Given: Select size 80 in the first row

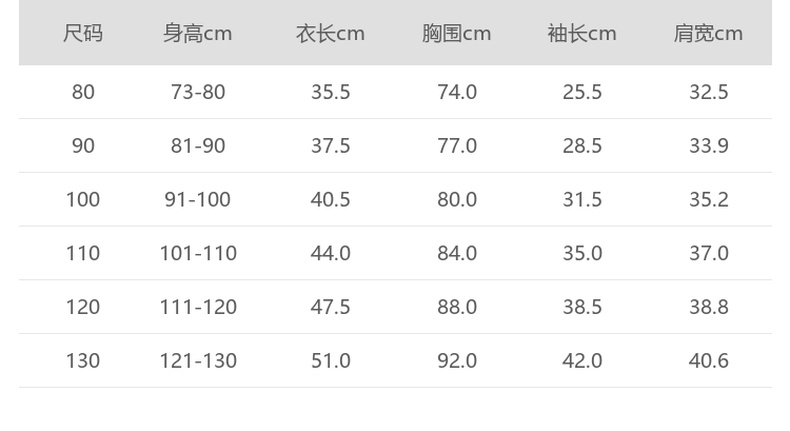Looking at the screenshot, I should (83, 92).
